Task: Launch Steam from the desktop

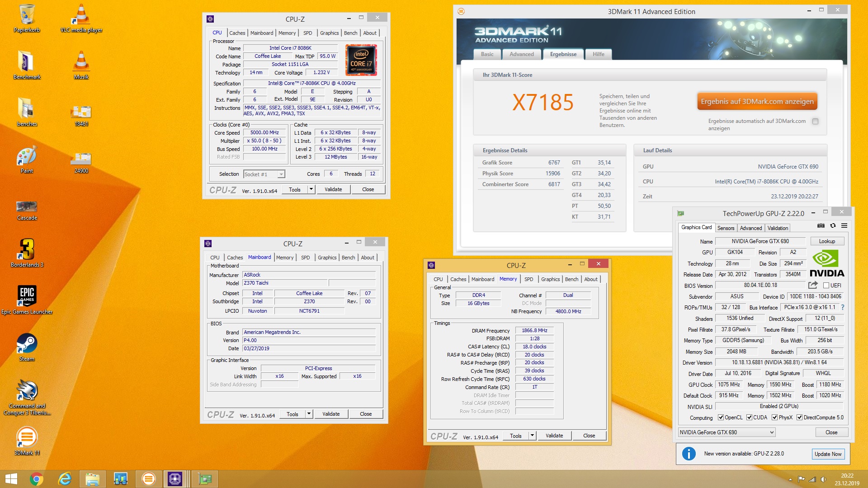Action: (x=27, y=347)
